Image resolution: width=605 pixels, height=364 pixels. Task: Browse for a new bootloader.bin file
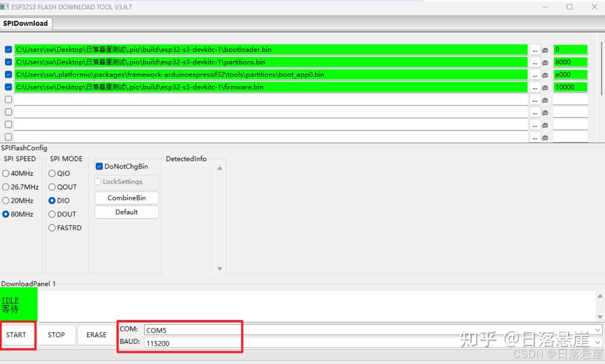pos(535,49)
